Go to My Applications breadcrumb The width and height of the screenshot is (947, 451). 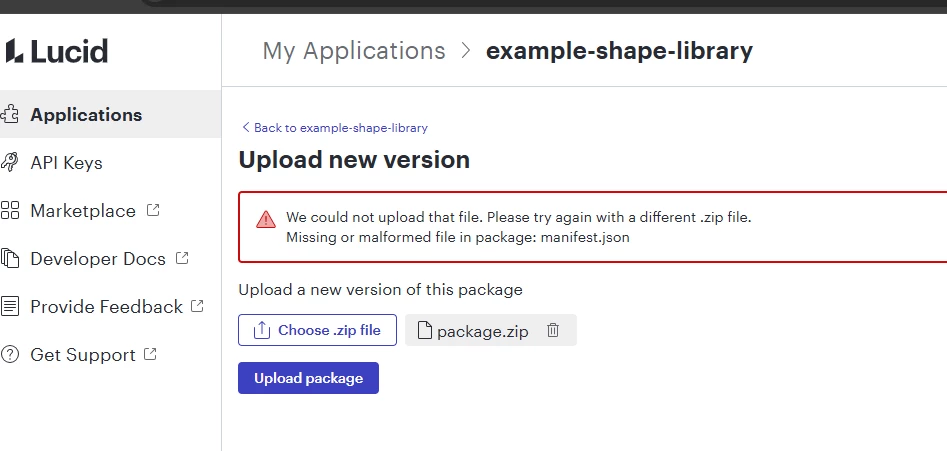tap(354, 50)
